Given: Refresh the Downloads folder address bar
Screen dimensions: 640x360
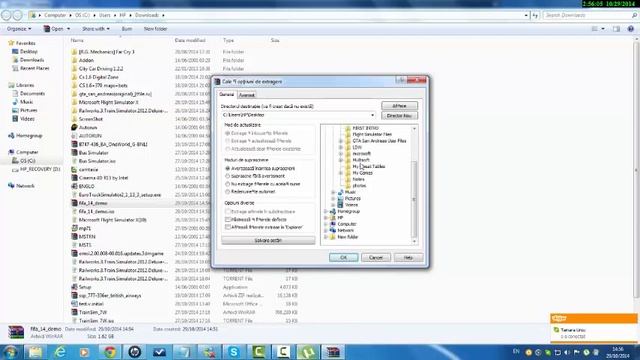Looking at the screenshot, I should tap(535, 15).
